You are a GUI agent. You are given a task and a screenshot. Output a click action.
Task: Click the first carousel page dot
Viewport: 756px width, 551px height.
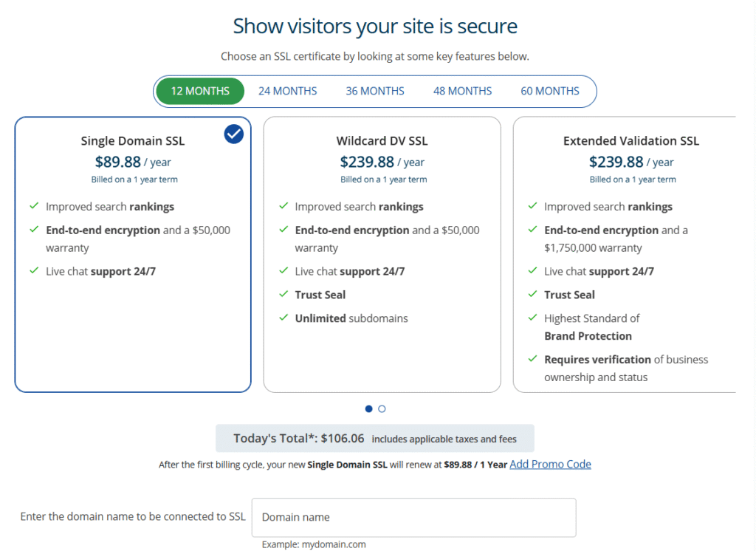(x=369, y=408)
